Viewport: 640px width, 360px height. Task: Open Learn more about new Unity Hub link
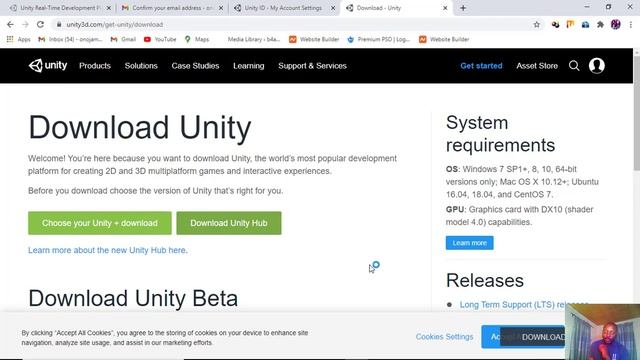pos(108,250)
